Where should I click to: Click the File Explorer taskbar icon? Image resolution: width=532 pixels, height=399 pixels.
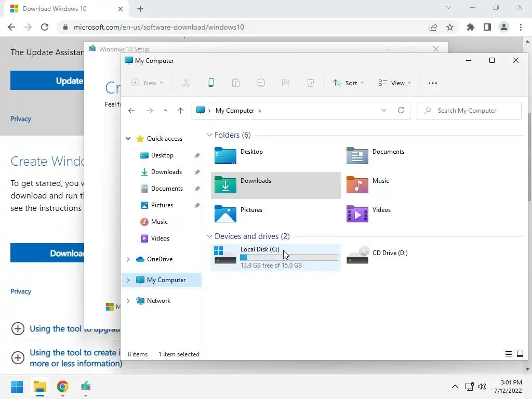pos(39,387)
